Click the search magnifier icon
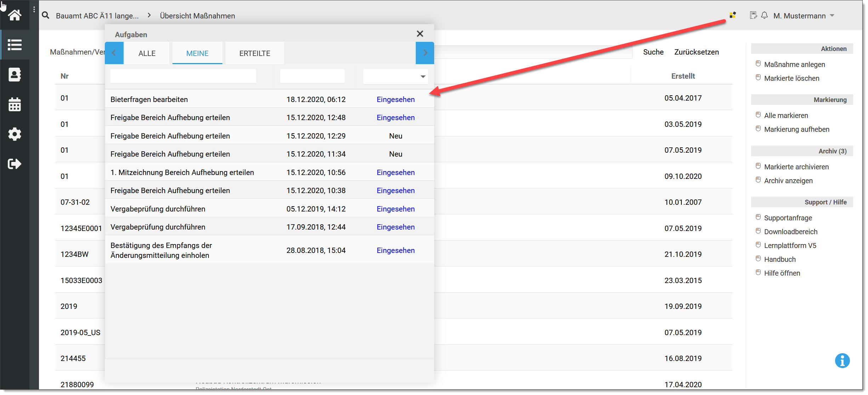 [45, 15]
